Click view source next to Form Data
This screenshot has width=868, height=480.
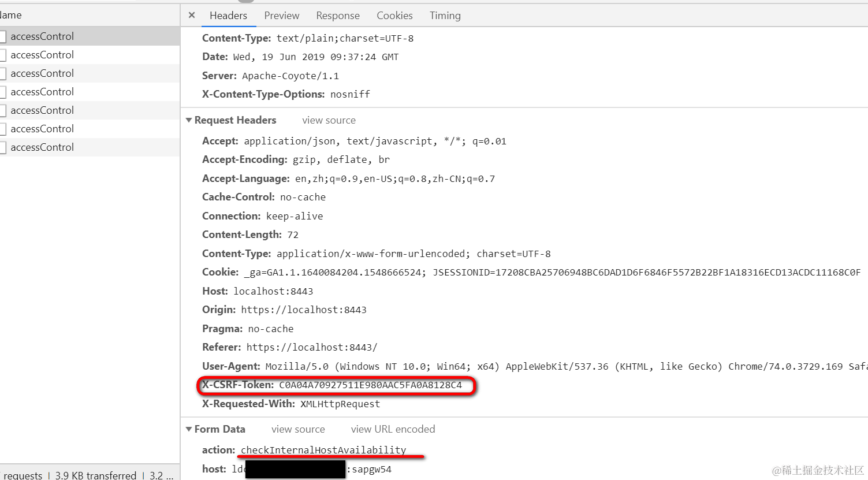(x=298, y=429)
